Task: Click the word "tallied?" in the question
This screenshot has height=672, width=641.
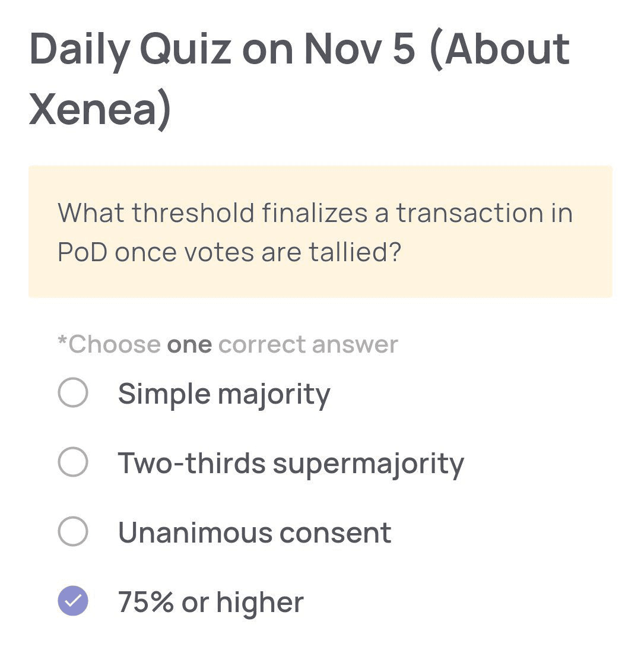Action: coord(355,252)
